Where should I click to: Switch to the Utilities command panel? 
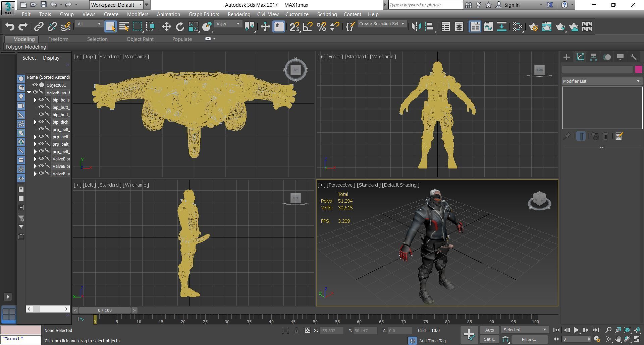coord(634,57)
